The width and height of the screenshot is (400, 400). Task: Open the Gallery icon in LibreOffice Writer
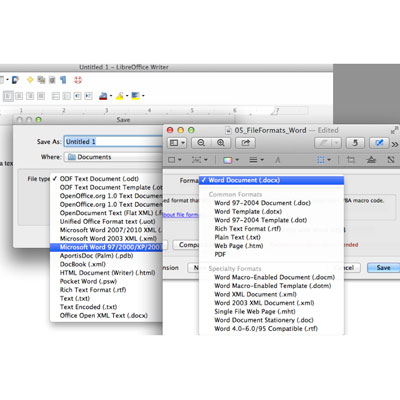41,80
